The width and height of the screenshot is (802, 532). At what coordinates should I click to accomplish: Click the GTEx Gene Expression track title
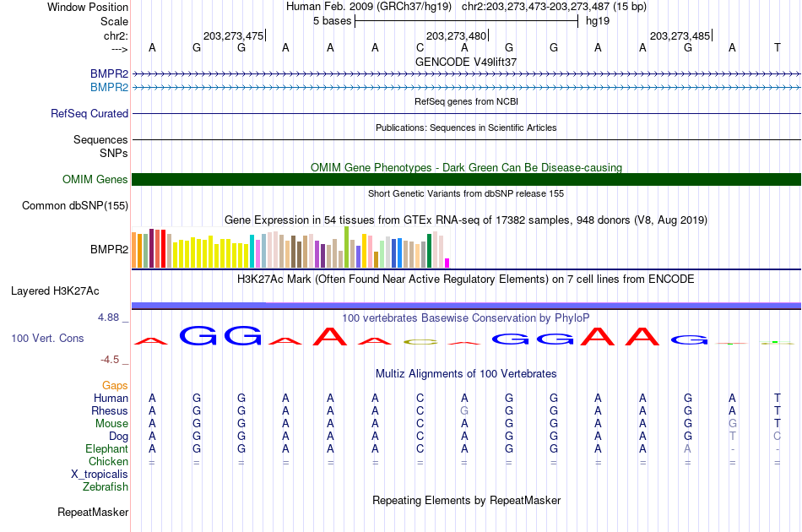pyautogui.click(x=466, y=220)
